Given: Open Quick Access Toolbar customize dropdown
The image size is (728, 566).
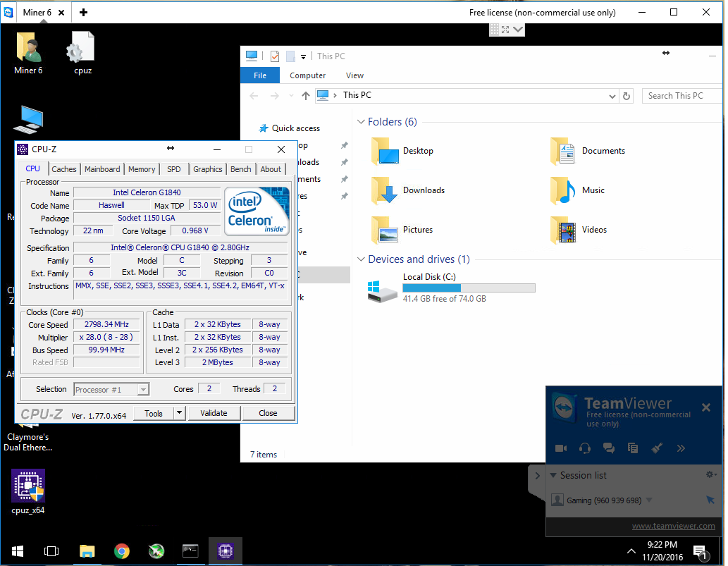Looking at the screenshot, I should coord(303,56).
